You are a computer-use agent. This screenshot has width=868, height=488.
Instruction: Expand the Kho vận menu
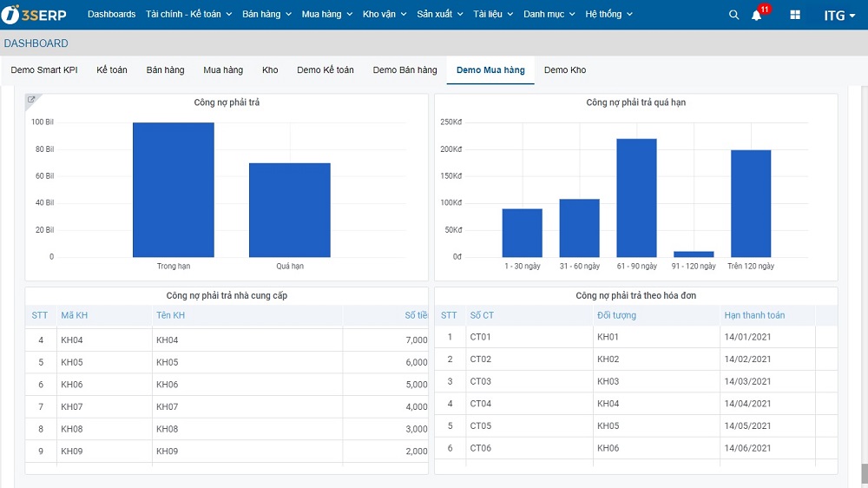tap(385, 15)
